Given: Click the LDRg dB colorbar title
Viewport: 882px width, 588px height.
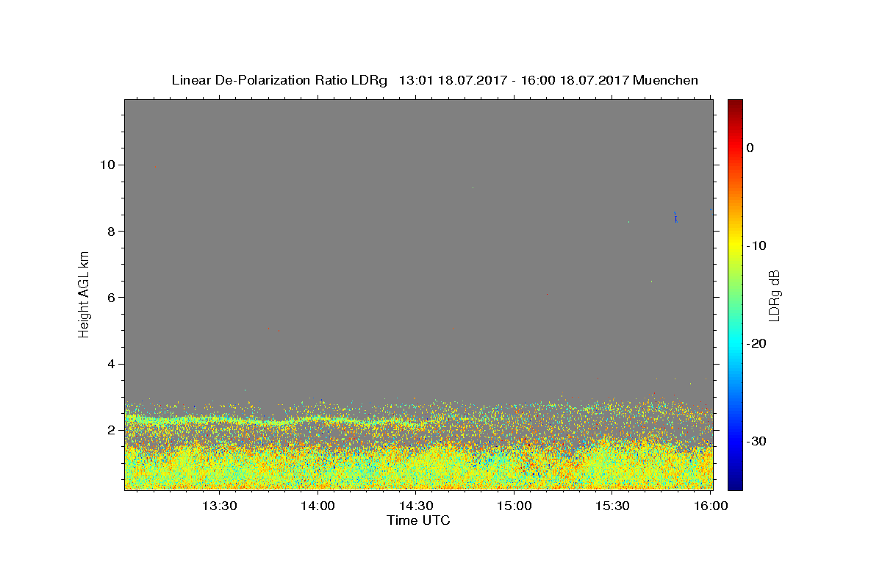Looking at the screenshot, I should click(x=774, y=295).
